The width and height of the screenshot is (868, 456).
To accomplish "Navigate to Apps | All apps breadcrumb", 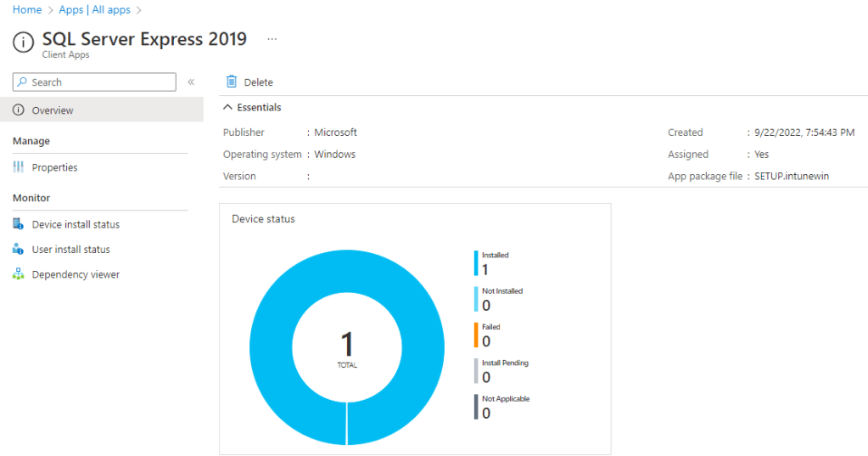I will [94, 10].
